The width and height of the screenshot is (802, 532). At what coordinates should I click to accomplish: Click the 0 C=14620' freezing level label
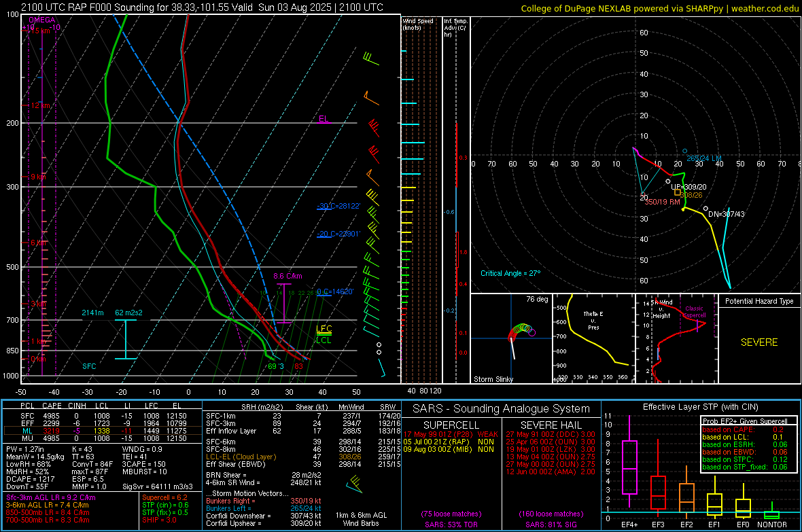[335, 291]
